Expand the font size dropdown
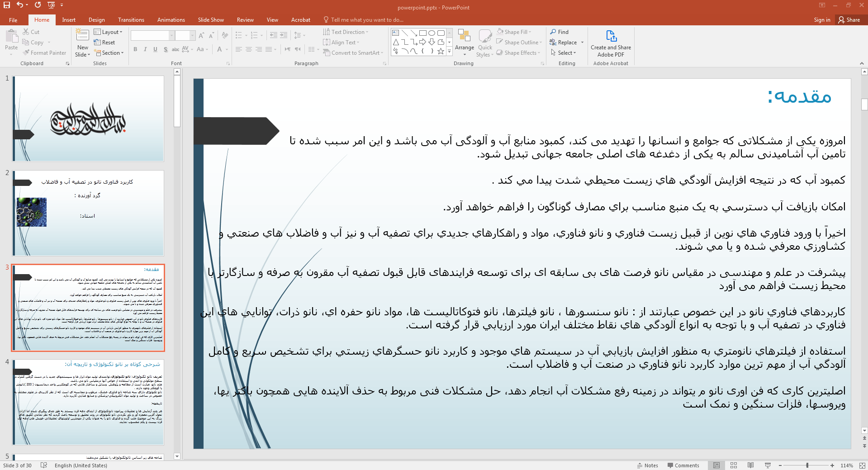This screenshot has width=868, height=470. point(192,35)
